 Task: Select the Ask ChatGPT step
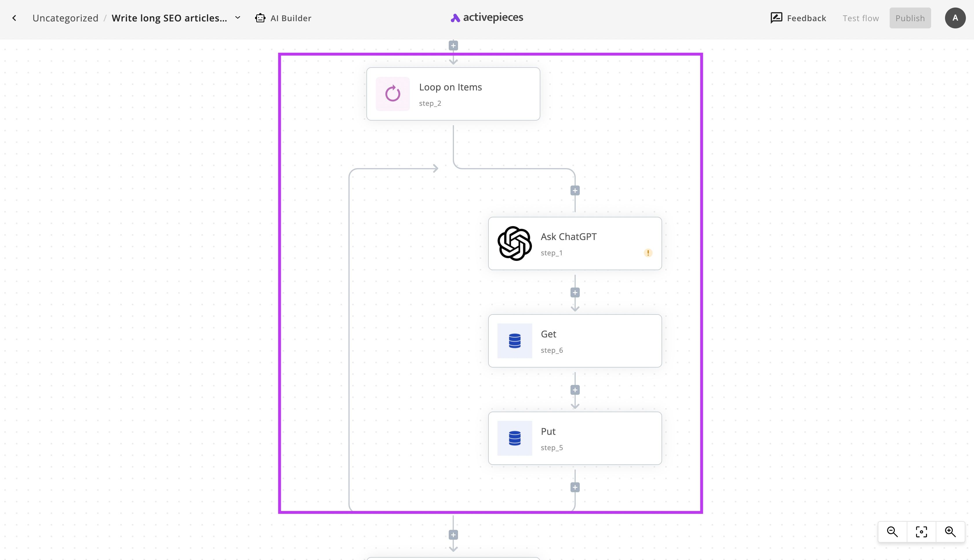575,243
